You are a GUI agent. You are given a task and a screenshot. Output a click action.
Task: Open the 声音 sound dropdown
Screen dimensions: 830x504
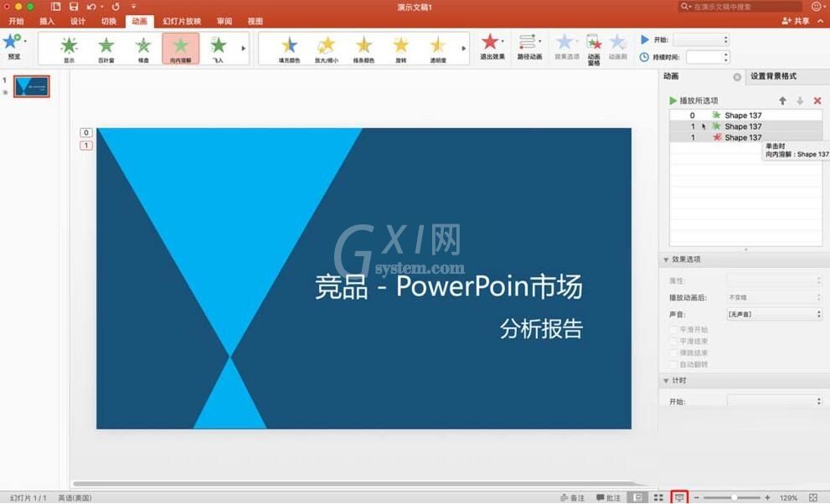pyautogui.click(x=775, y=314)
